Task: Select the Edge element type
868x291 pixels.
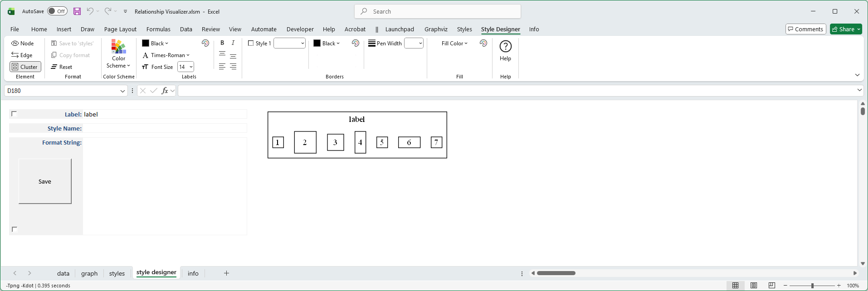Action: coord(22,55)
